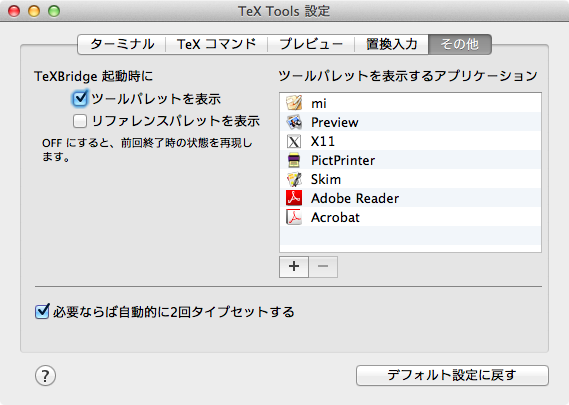Click the Adobe Reader red icon
The height and width of the screenshot is (405, 569).
[x=294, y=198]
